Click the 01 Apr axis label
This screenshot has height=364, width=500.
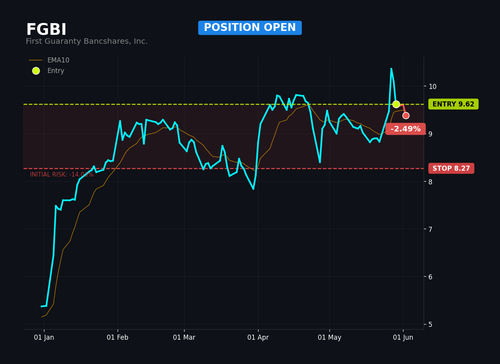[258, 337]
